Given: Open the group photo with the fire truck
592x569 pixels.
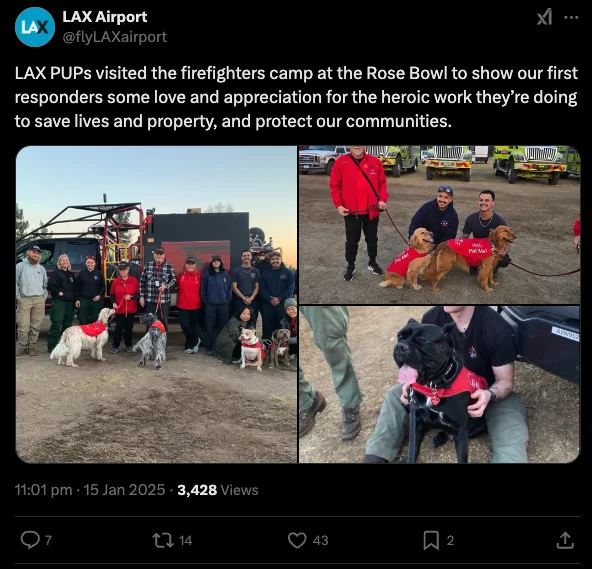Looking at the screenshot, I should [156, 304].
